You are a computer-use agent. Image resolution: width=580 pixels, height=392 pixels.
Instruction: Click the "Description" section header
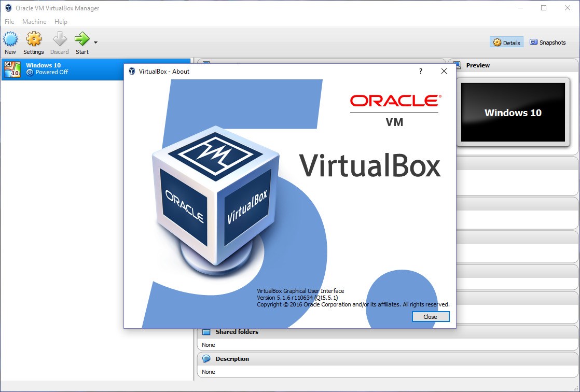(232, 359)
